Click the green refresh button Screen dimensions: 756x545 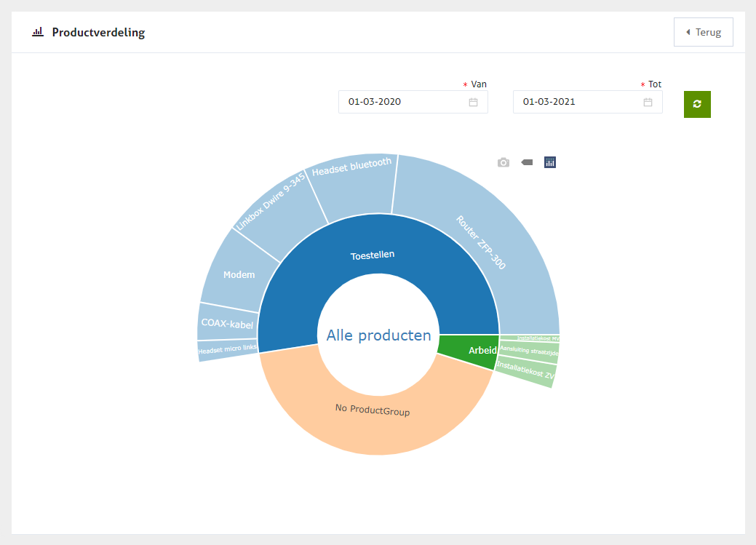click(697, 104)
